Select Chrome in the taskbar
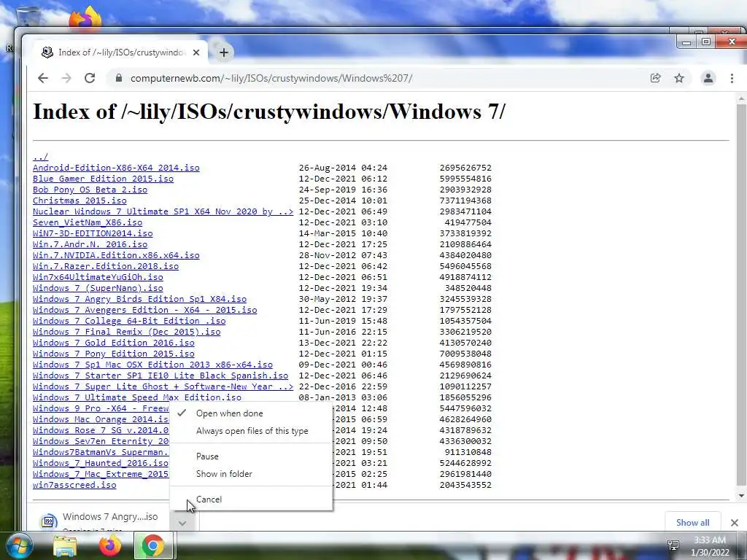The image size is (747, 560). tap(153, 545)
